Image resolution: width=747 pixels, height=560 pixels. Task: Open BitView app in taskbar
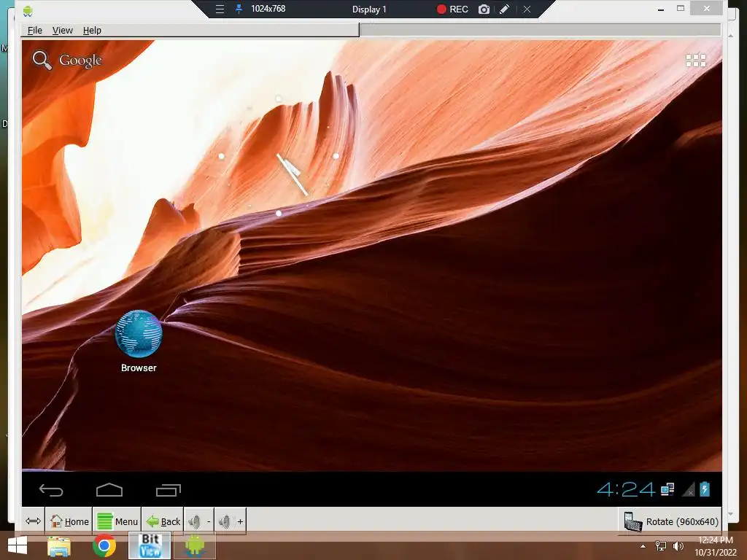click(x=150, y=545)
